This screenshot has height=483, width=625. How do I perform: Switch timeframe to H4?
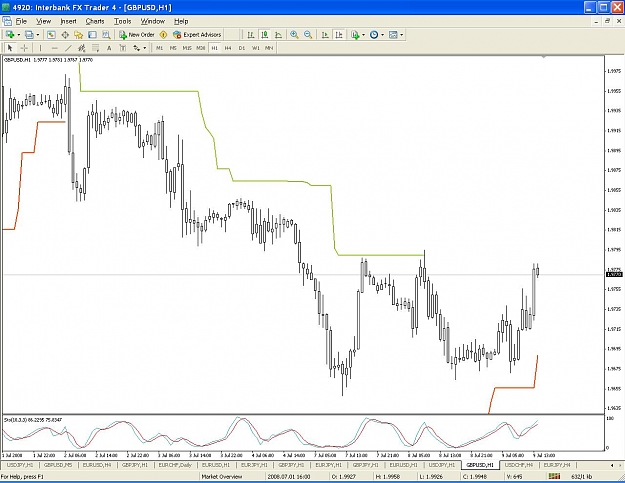pos(228,48)
